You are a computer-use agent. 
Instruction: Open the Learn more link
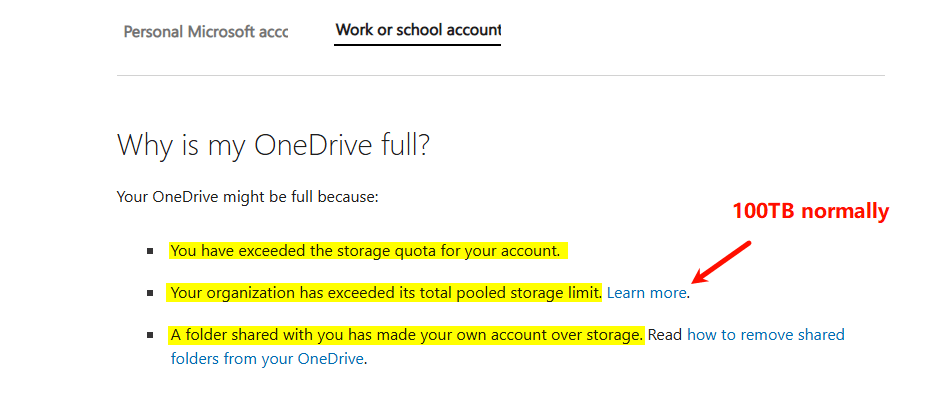(x=646, y=293)
